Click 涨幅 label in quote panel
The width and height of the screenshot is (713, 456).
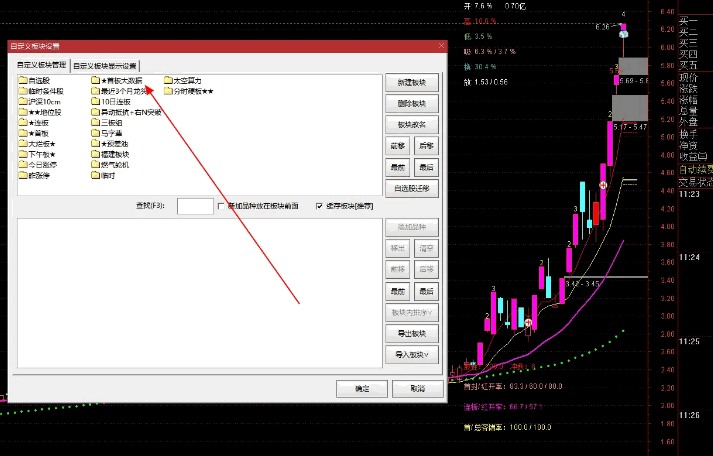[x=688, y=100]
